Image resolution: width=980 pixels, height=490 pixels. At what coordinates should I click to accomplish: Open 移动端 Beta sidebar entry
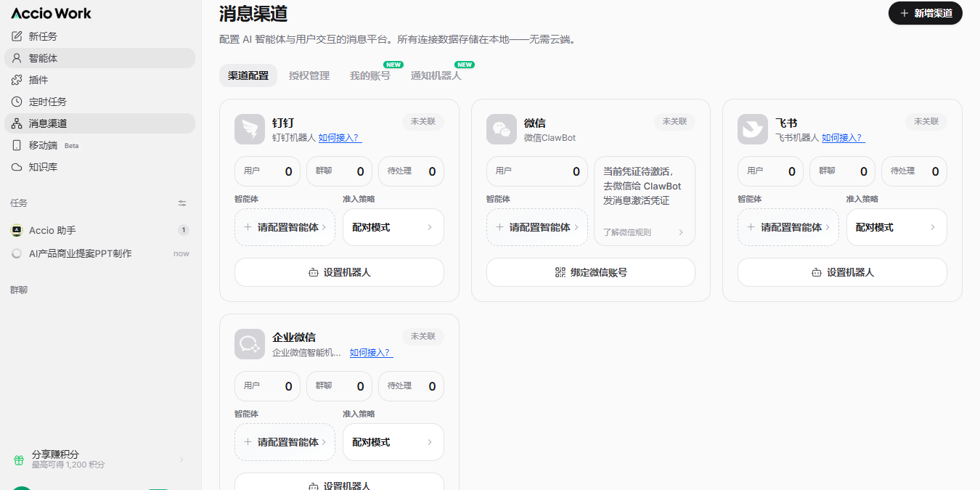click(100, 145)
